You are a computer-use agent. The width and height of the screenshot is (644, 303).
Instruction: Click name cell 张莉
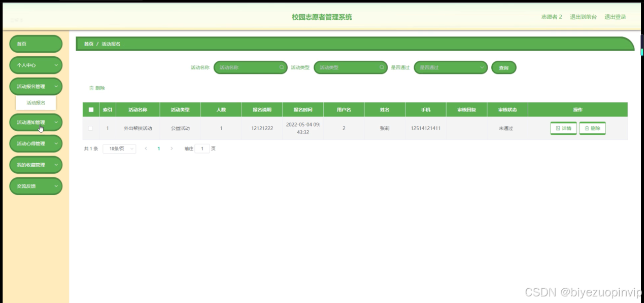pyautogui.click(x=385, y=128)
